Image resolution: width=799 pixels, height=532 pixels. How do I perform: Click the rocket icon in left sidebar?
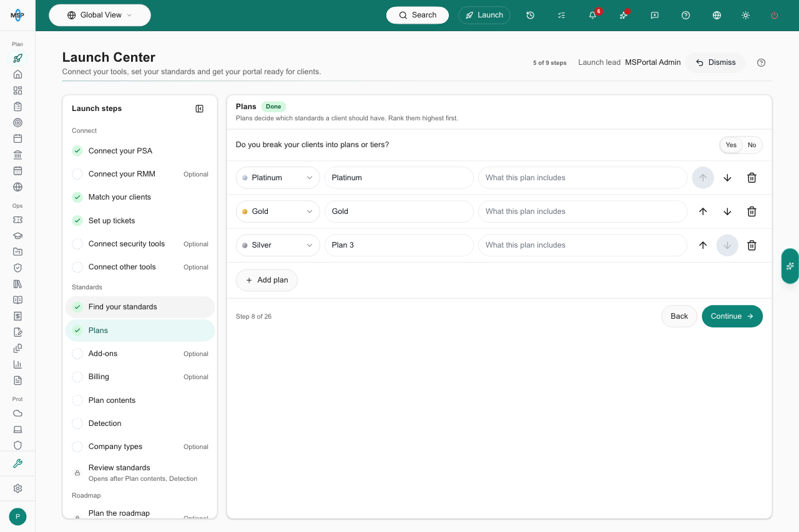[17, 59]
